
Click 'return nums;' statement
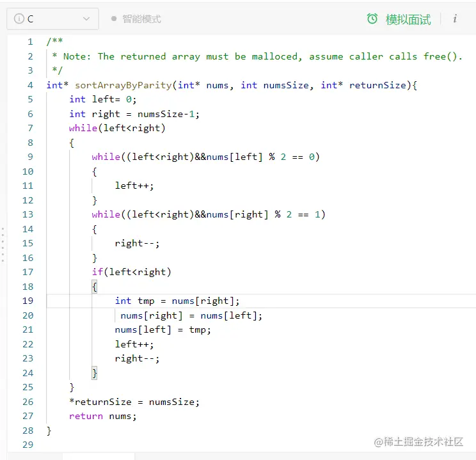pos(102,416)
